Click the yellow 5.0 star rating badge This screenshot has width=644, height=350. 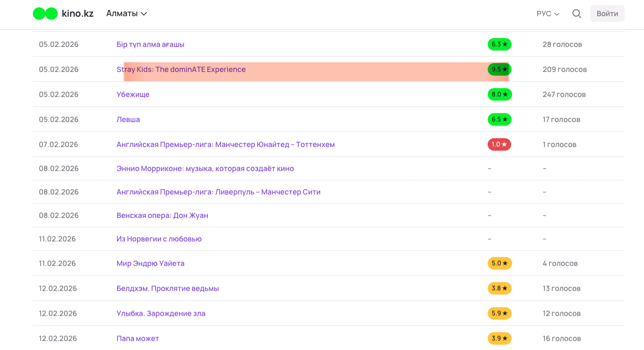499,263
